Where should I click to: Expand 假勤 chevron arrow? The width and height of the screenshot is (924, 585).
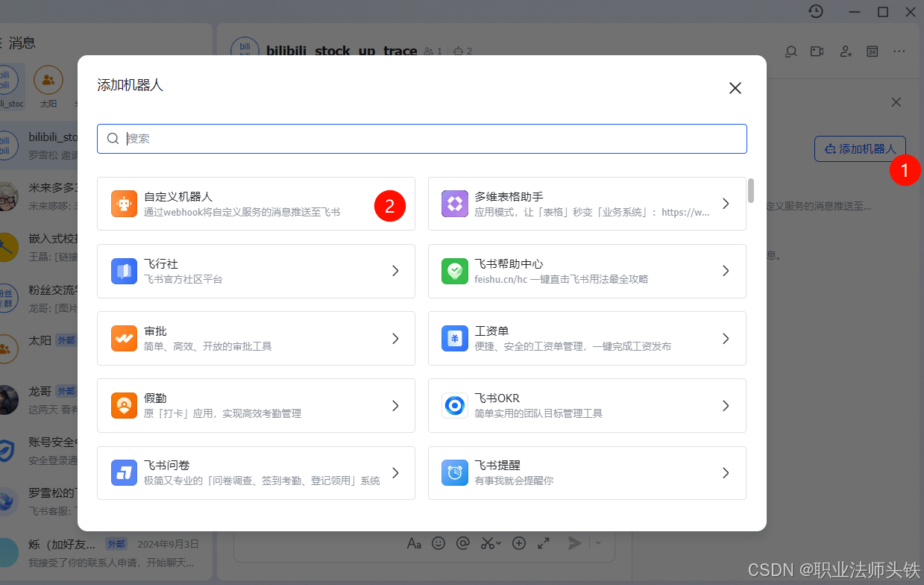[x=395, y=405]
